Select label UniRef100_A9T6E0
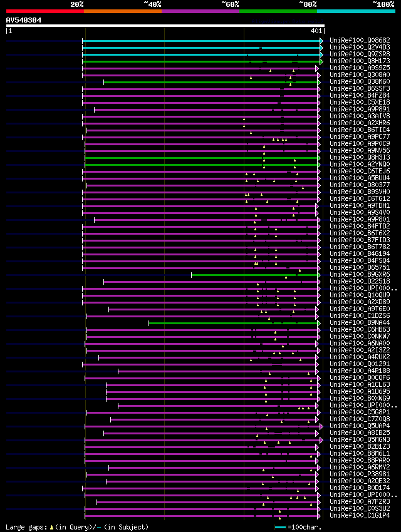The width and height of the screenshot is (401, 532). point(360,309)
